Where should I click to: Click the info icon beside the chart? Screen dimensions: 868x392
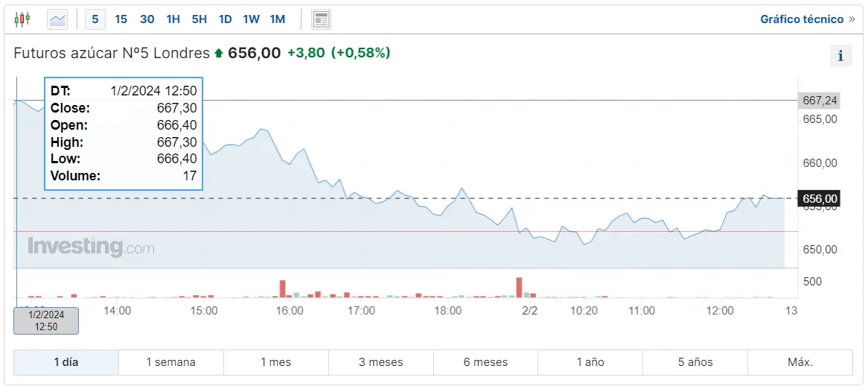[840, 56]
